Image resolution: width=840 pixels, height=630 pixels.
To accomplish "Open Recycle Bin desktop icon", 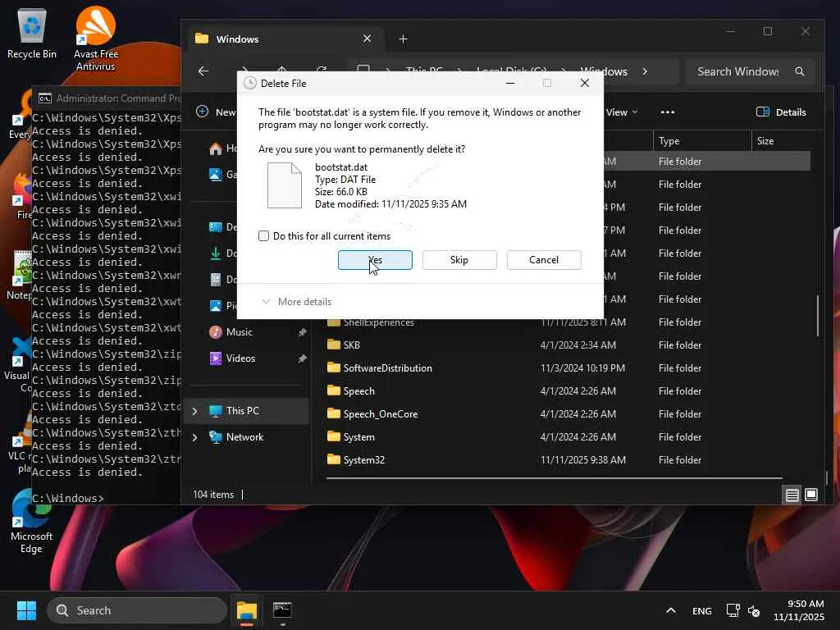I will coord(32,33).
